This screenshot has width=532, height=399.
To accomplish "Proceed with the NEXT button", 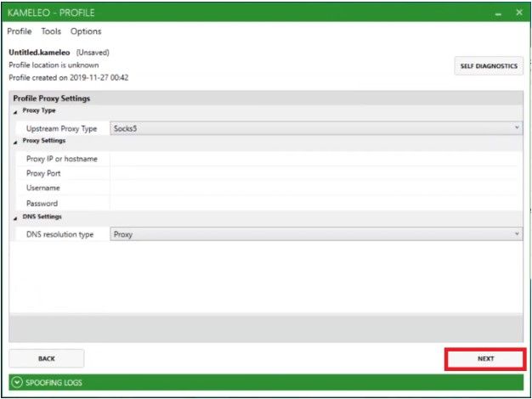I will tap(485, 358).
